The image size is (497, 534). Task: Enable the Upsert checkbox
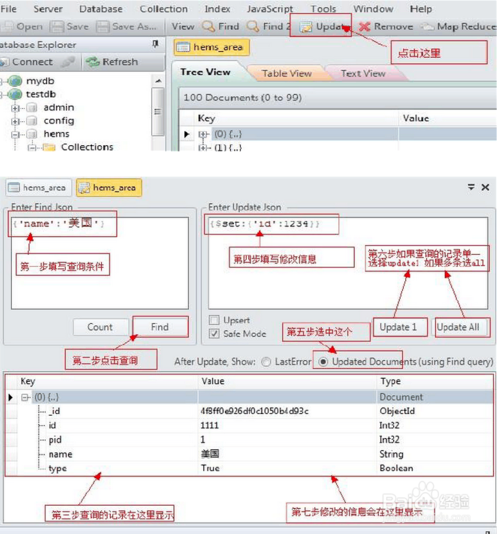click(x=214, y=320)
